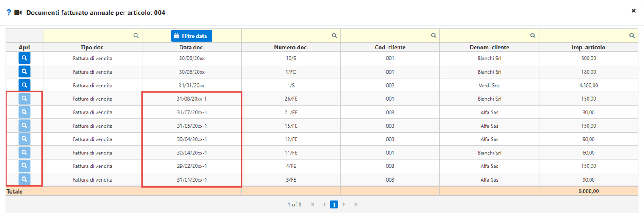Close the Documenti fatturato annuale dialog

pyautogui.click(x=633, y=11)
